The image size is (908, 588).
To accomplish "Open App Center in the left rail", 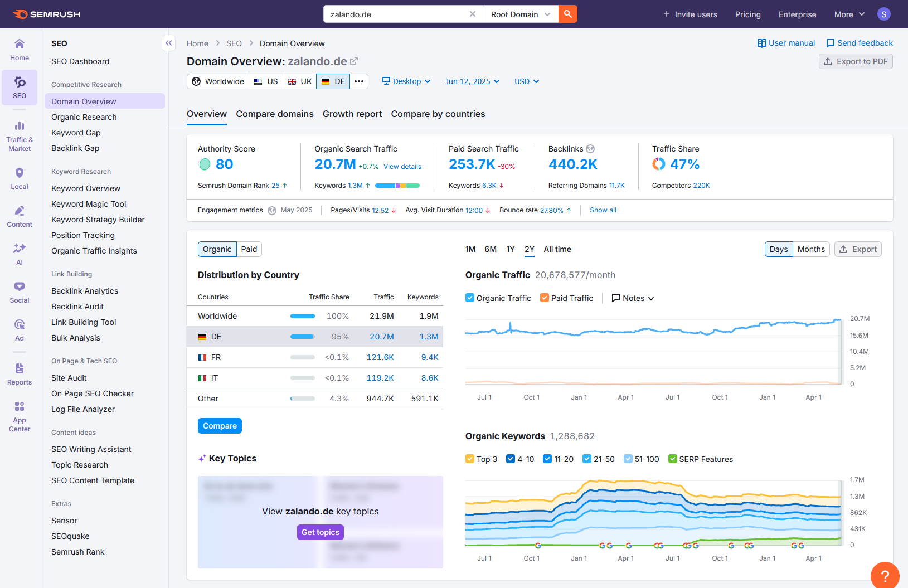I will click(20, 416).
